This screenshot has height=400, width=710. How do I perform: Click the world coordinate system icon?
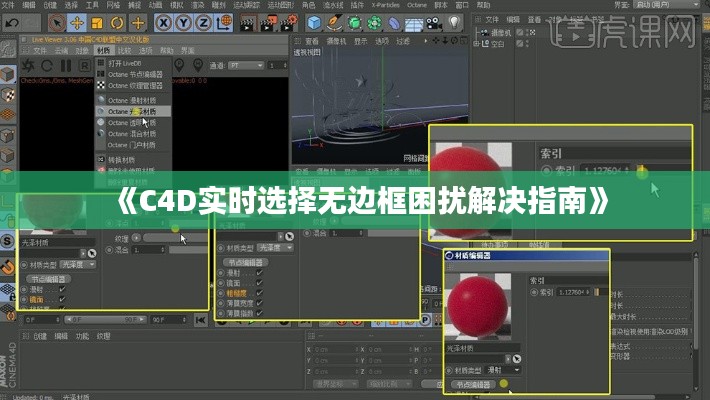click(224, 22)
